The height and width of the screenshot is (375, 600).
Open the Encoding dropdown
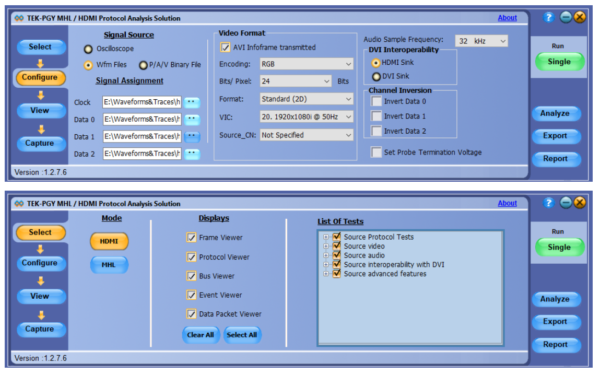306,64
